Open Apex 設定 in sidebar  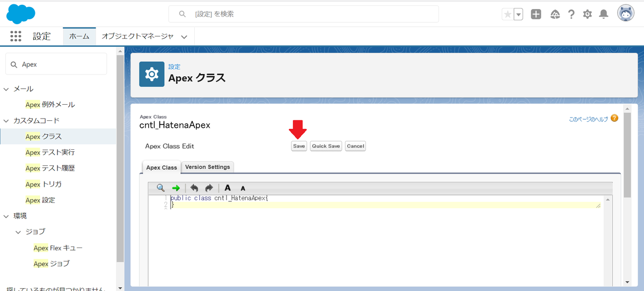pyautogui.click(x=40, y=200)
